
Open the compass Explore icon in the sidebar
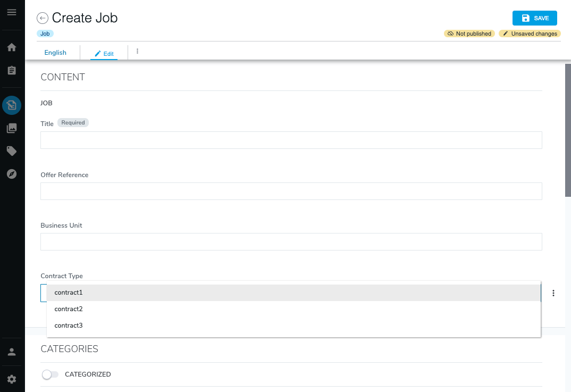pos(12,174)
